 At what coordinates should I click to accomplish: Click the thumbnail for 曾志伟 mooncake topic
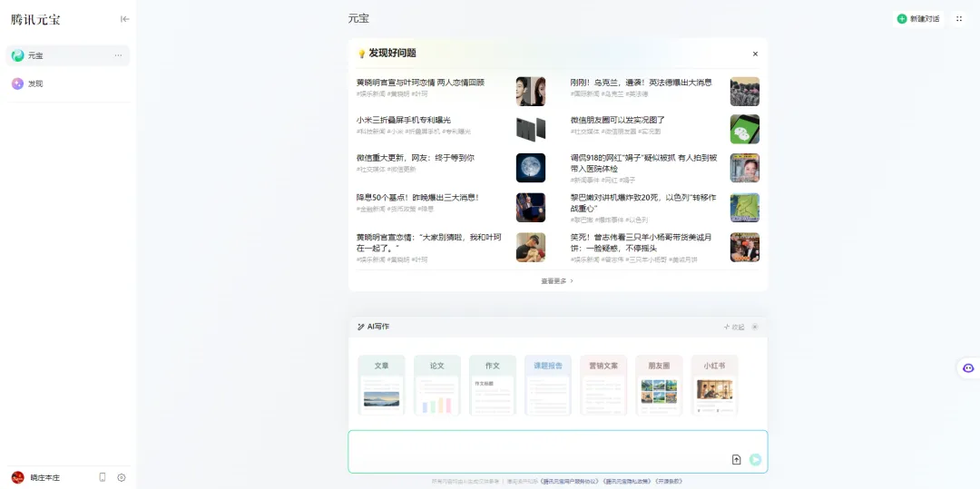point(745,248)
